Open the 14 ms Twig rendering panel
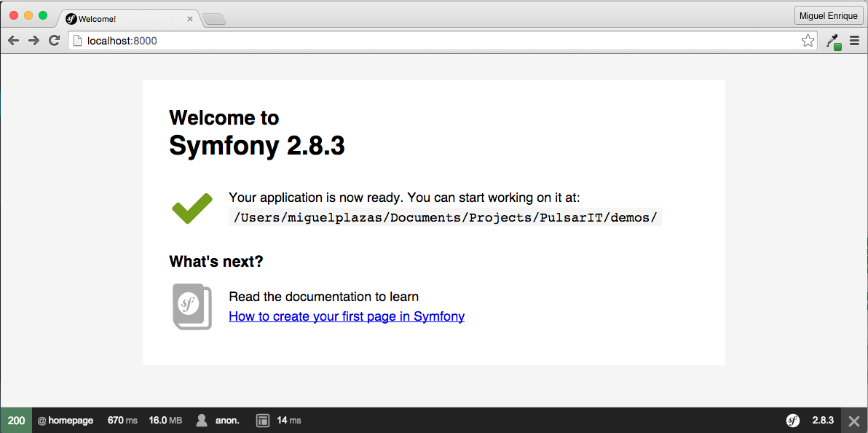 coord(279,421)
